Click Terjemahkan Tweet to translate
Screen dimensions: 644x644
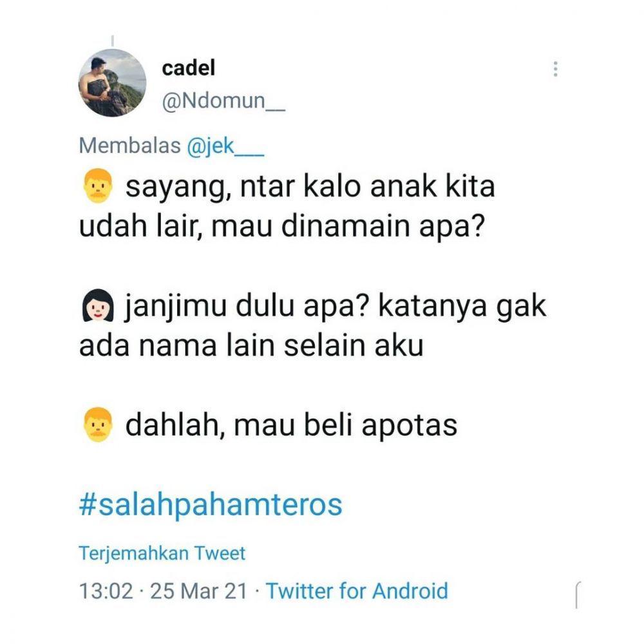[162, 553]
